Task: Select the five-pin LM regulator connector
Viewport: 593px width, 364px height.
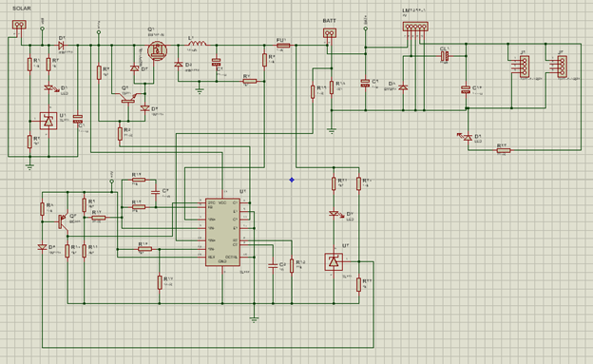Action: [x=415, y=27]
